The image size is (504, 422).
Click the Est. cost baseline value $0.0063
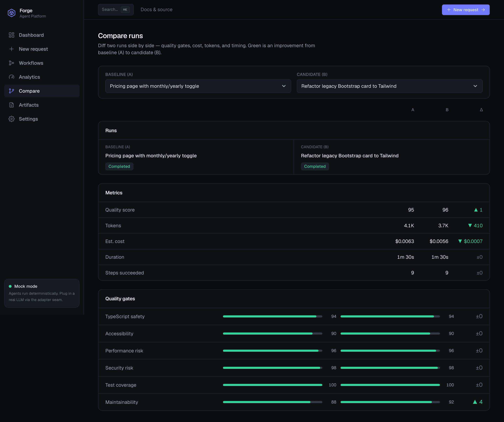point(405,241)
